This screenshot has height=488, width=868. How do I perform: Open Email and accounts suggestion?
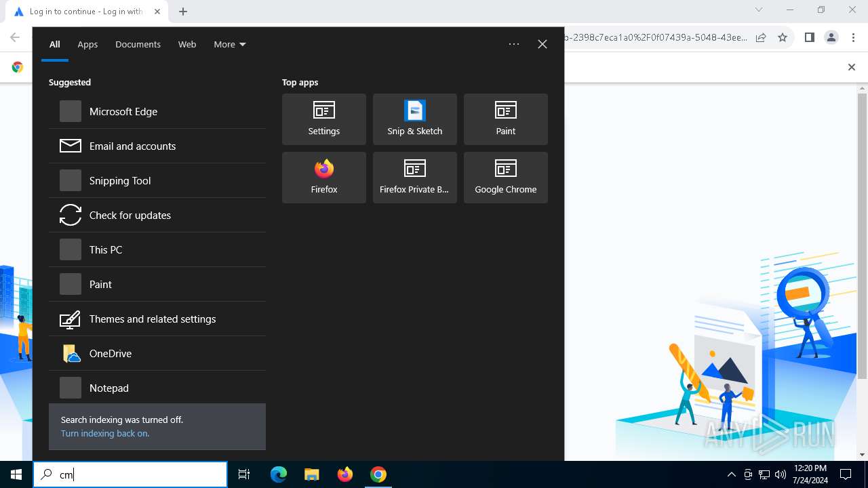click(x=157, y=146)
